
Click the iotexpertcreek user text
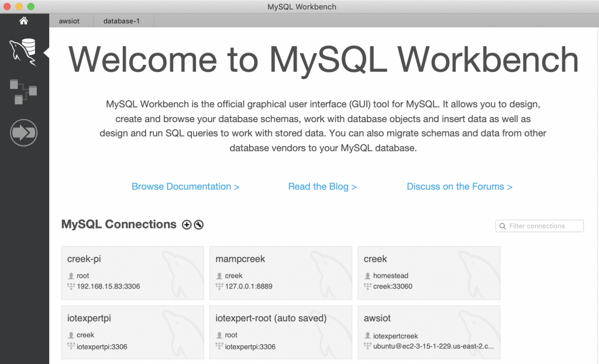click(x=395, y=336)
